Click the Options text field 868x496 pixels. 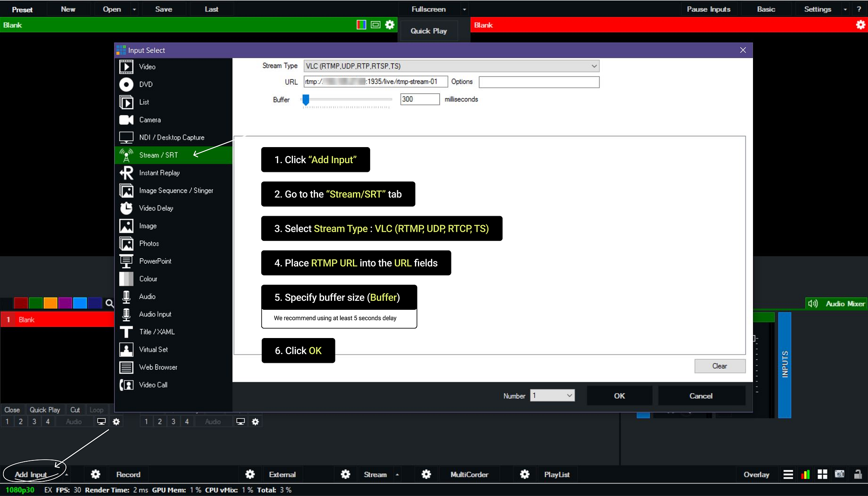[539, 82]
